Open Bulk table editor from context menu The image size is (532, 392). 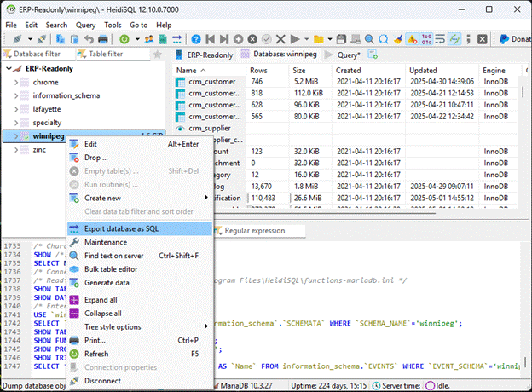tap(140, 269)
